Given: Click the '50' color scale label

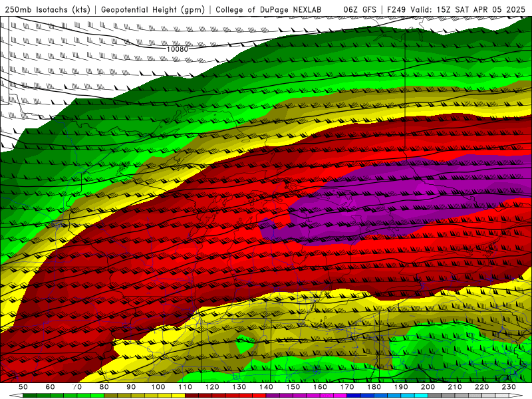Looking at the screenshot, I should point(23,387).
